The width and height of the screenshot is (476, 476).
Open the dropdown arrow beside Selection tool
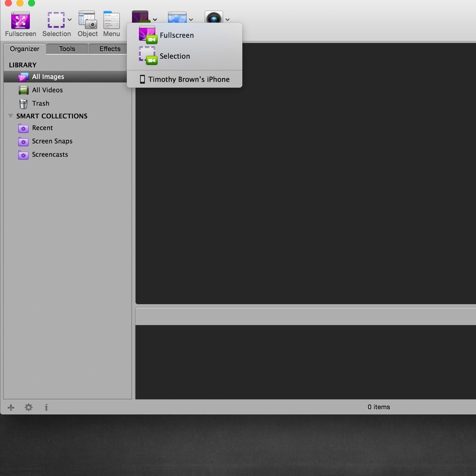click(69, 20)
